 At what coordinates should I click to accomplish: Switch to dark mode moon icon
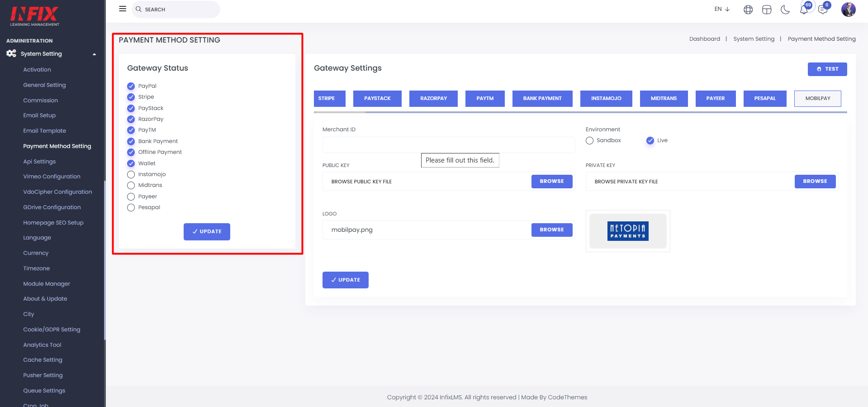(785, 10)
